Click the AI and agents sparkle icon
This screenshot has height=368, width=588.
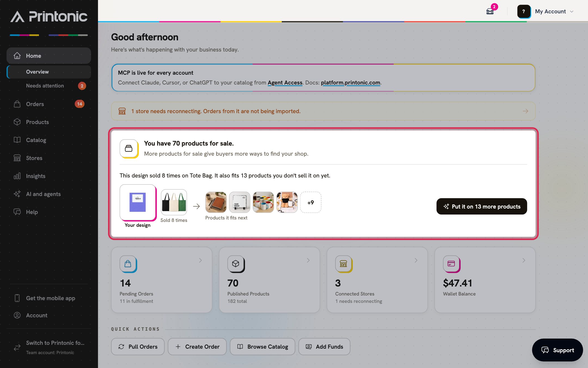pos(17,194)
